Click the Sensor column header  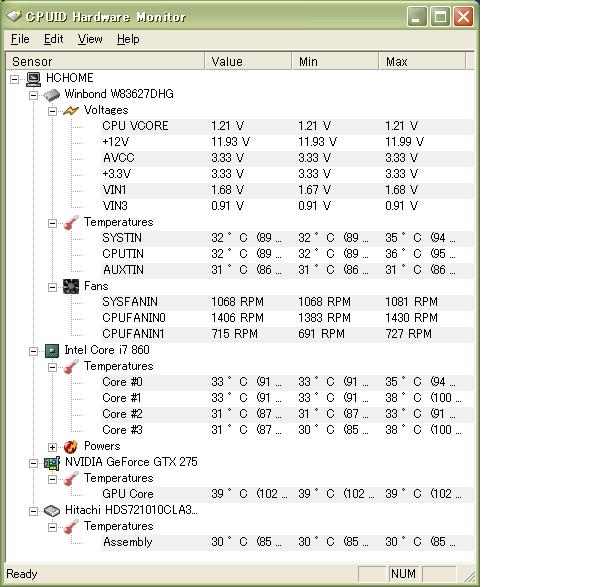(x=106, y=61)
